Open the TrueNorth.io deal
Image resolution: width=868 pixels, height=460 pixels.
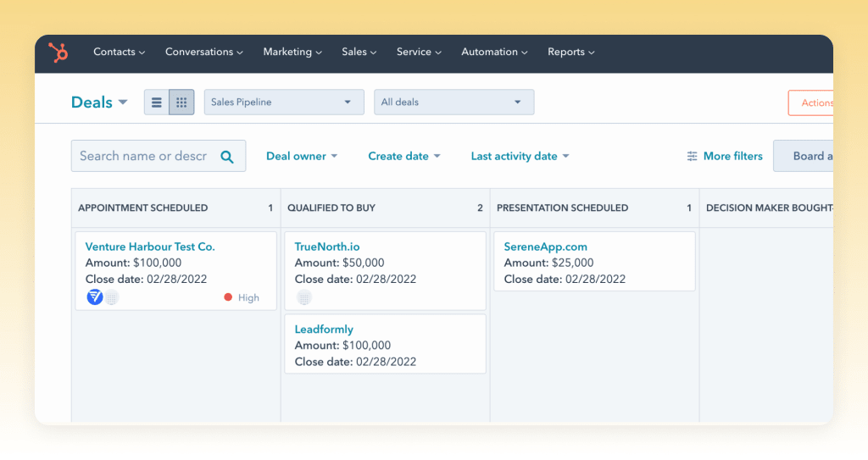(x=327, y=247)
